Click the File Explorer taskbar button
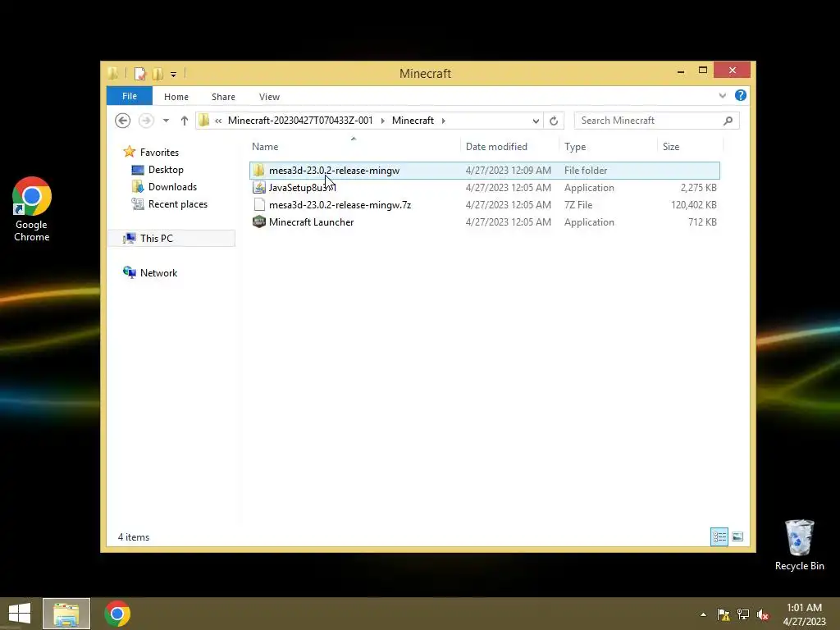Image resolution: width=840 pixels, height=630 pixels. [66, 614]
